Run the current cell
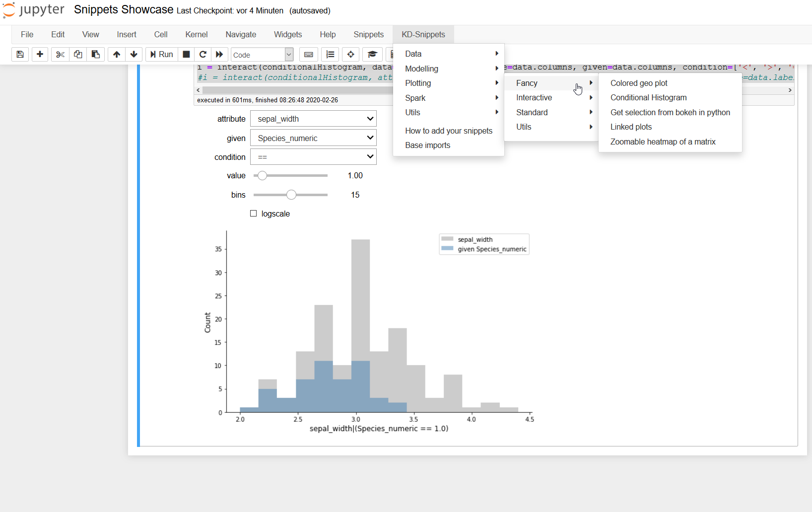The width and height of the screenshot is (812, 512). (161, 54)
